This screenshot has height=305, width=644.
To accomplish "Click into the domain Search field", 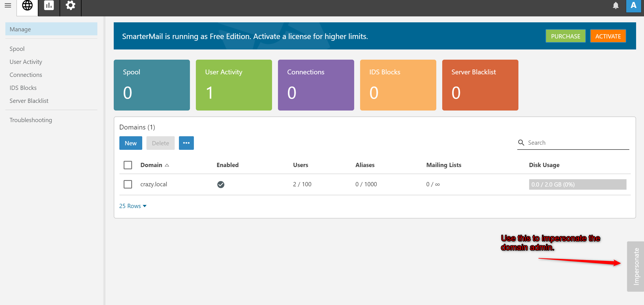I will pos(576,143).
